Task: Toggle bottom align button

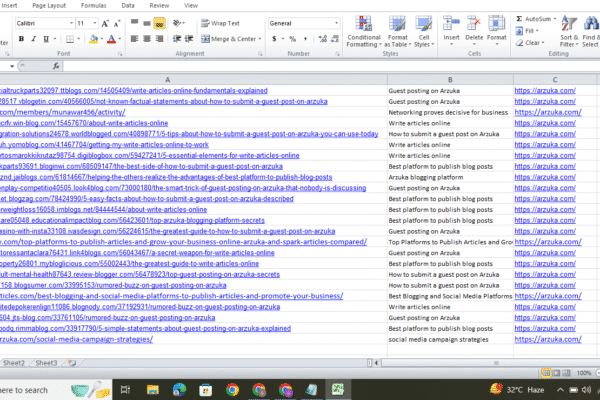Action: coord(159,23)
